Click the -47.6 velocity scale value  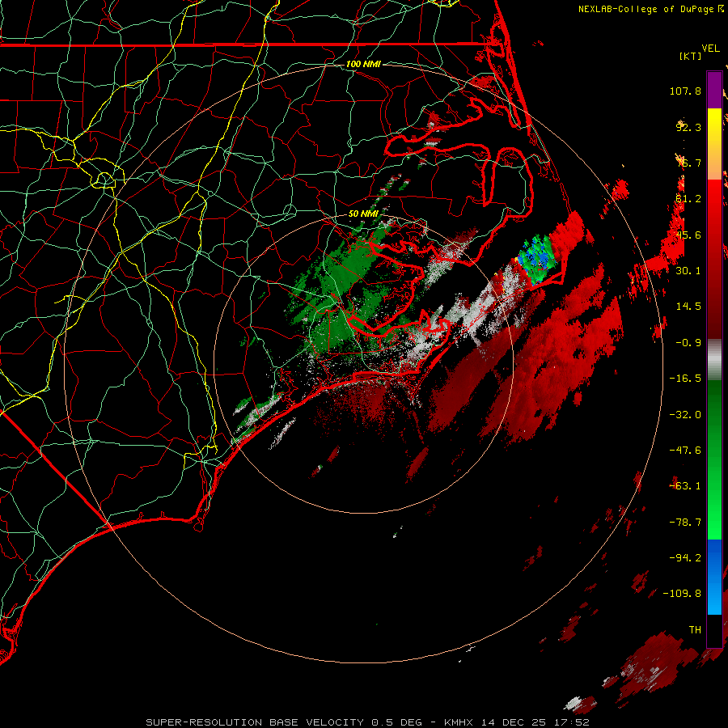[685, 451]
